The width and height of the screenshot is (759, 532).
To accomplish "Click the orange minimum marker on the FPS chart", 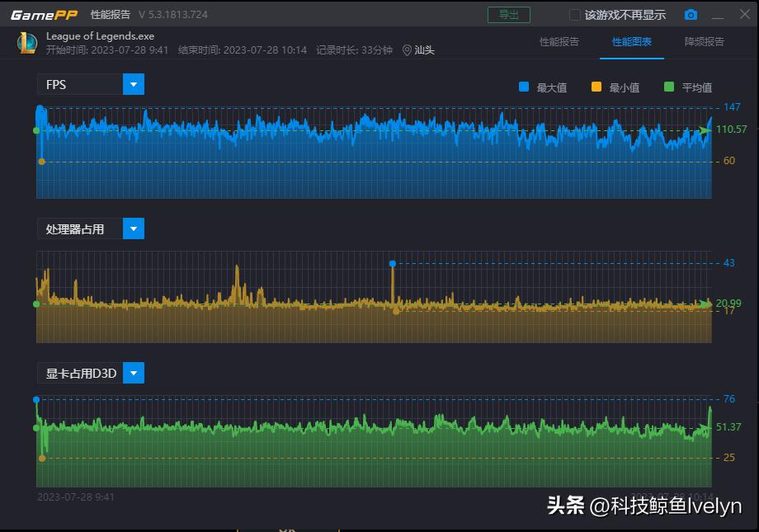I will (41, 161).
